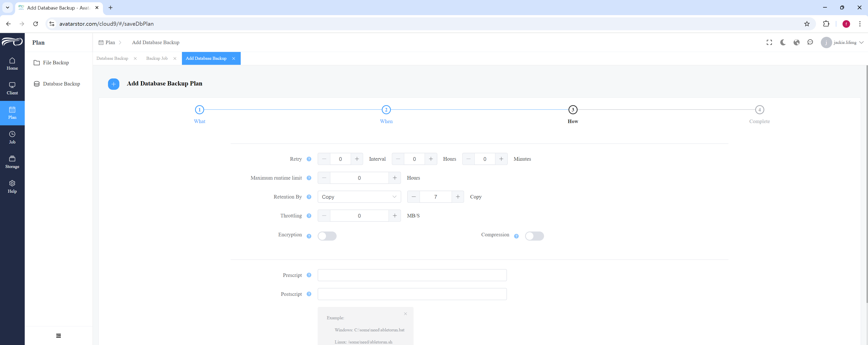Click the fullscreen icon in header
The width and height of the screenshot is (868, 345).
769,42
